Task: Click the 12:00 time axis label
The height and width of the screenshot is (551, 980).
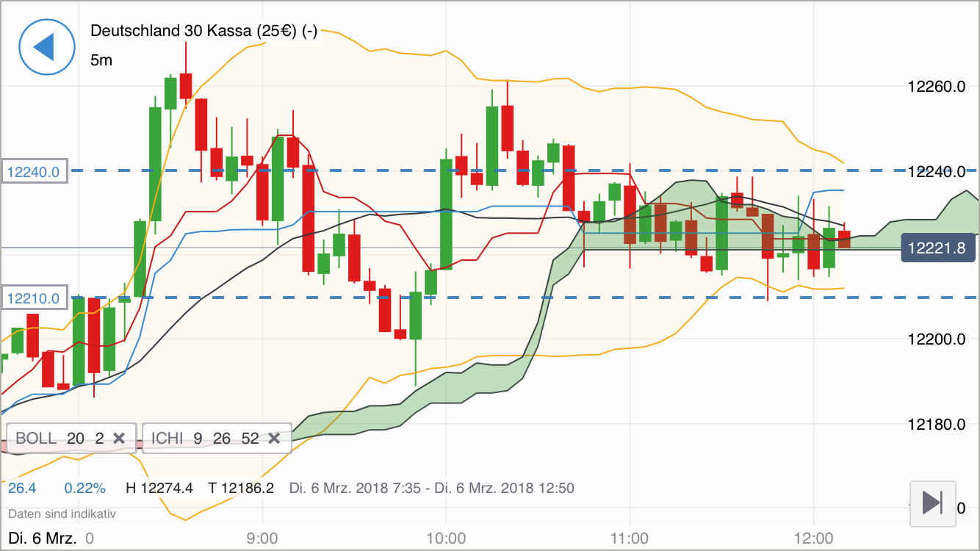Action: tap(815, 538)
